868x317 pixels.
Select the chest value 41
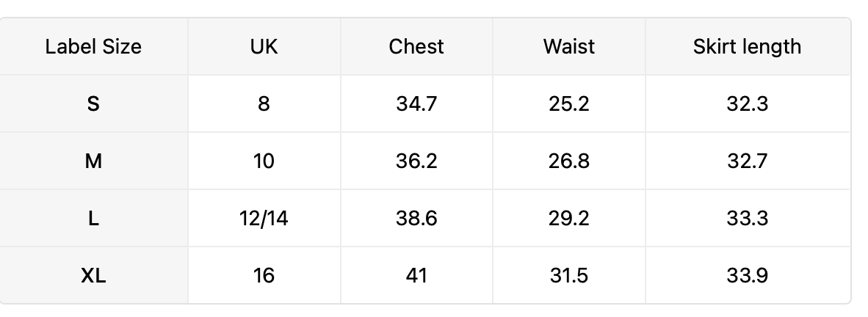coord(416,275)
